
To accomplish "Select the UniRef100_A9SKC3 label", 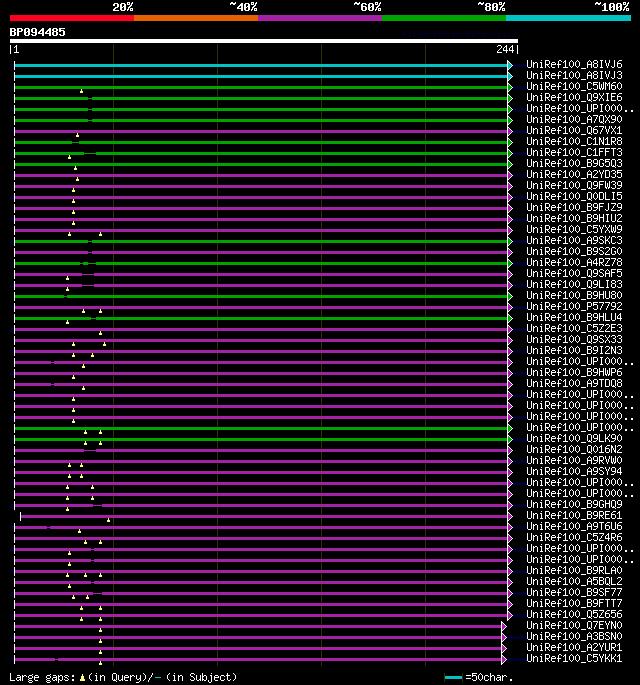I will 574,240.
